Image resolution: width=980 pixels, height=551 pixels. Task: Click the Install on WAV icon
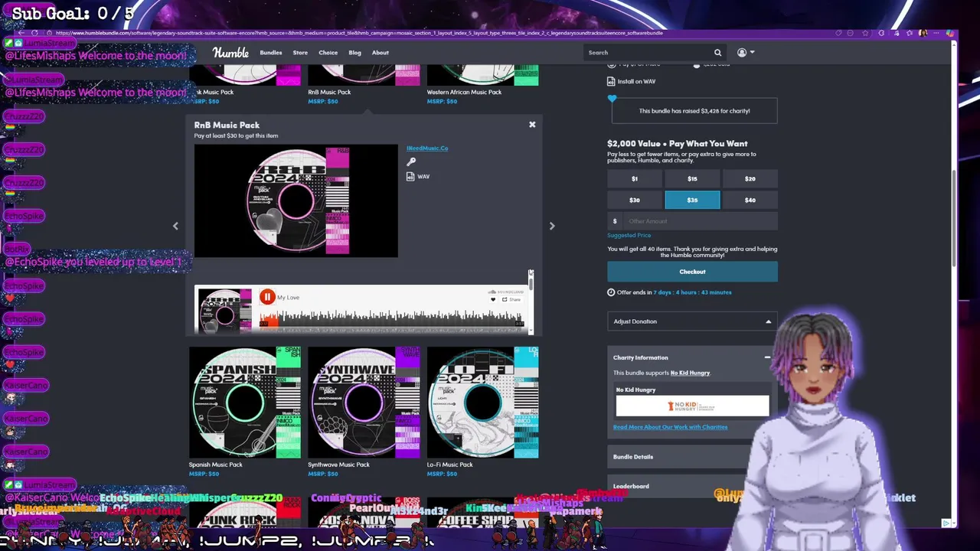tap(611, 81)
